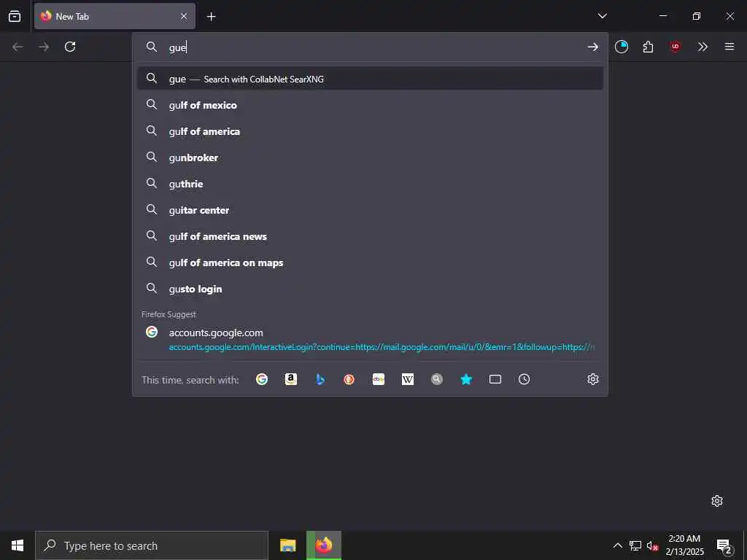Open the accounts.google.com Firefox Suggest result

[370, 339]
